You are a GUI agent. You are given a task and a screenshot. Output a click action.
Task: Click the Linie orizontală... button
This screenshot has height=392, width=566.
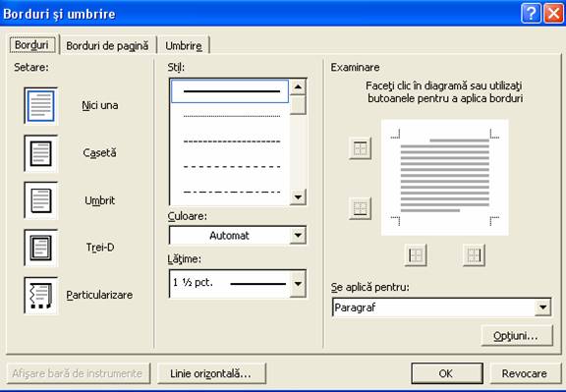211,373
